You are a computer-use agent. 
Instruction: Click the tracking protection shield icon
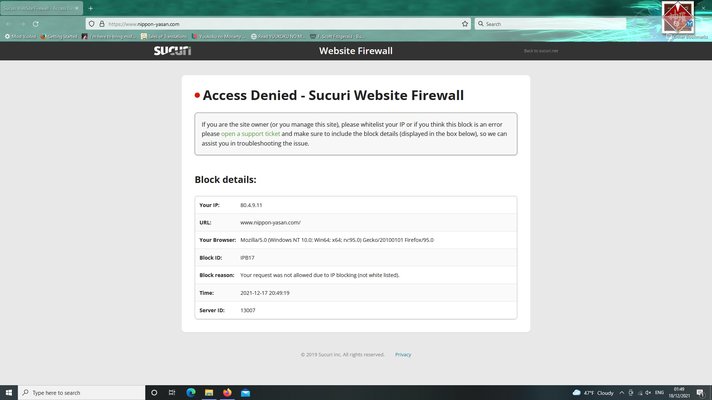coord(91,23)
